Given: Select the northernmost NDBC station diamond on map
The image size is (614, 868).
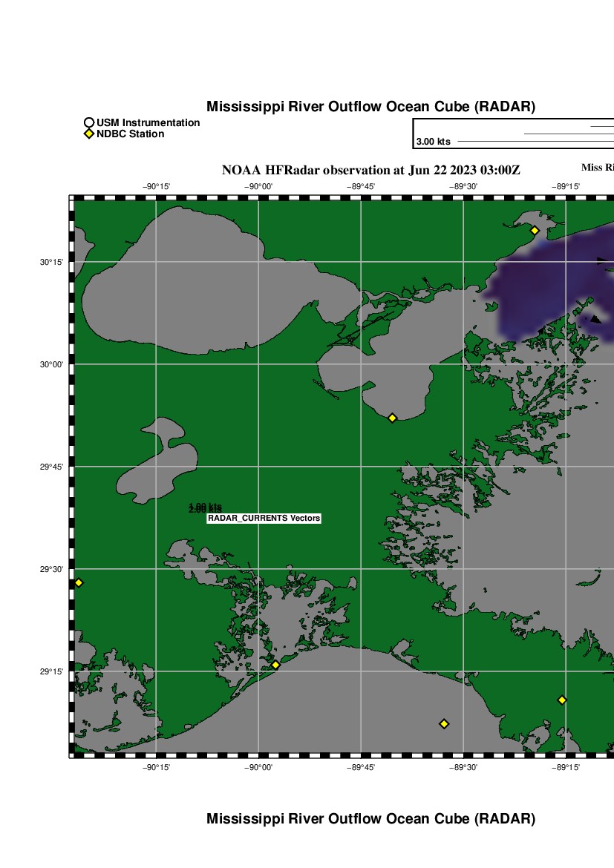Looking at the screenshot, I should click(x=534, y=230).
